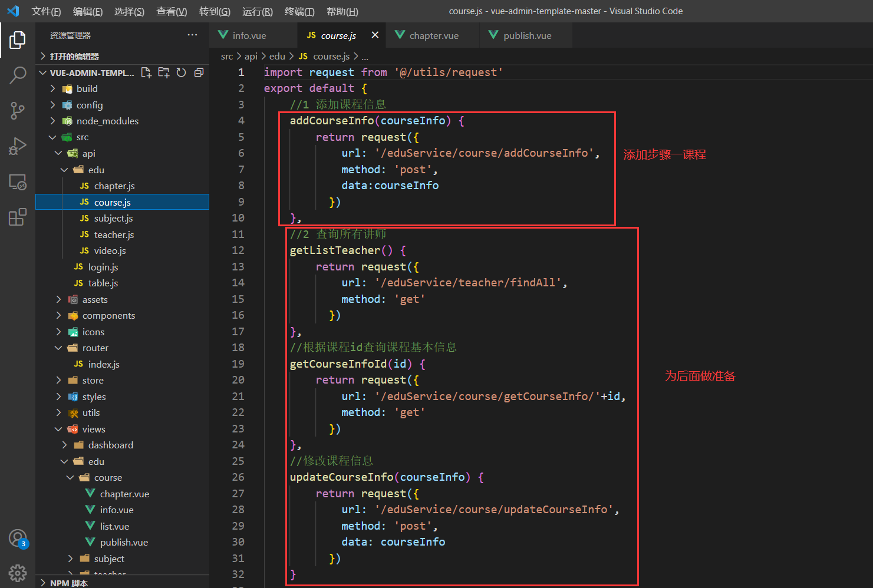The height and width of the screenshot is (588, 873).
Task: Expand the config folder
Action: (x=122, y=105)
